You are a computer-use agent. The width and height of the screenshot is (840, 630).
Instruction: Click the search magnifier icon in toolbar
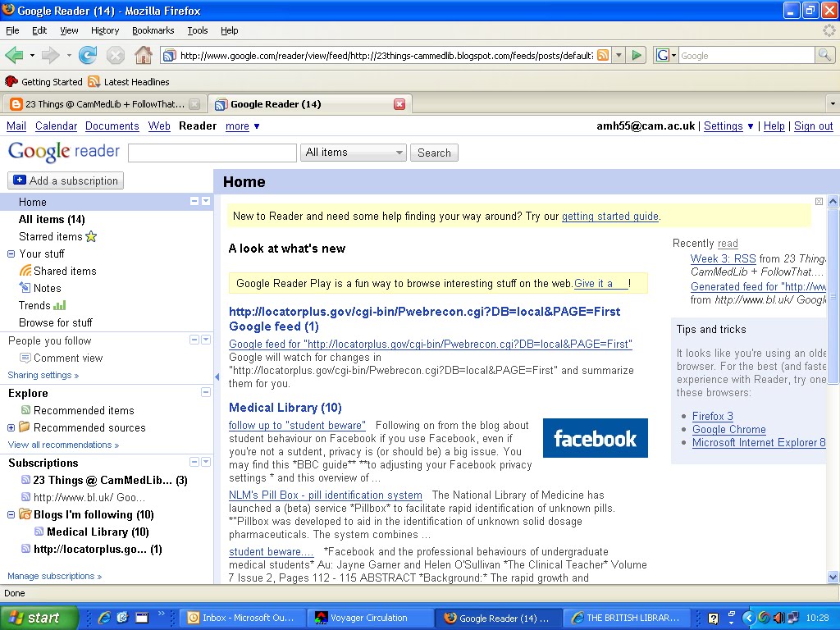coord(824,55)
